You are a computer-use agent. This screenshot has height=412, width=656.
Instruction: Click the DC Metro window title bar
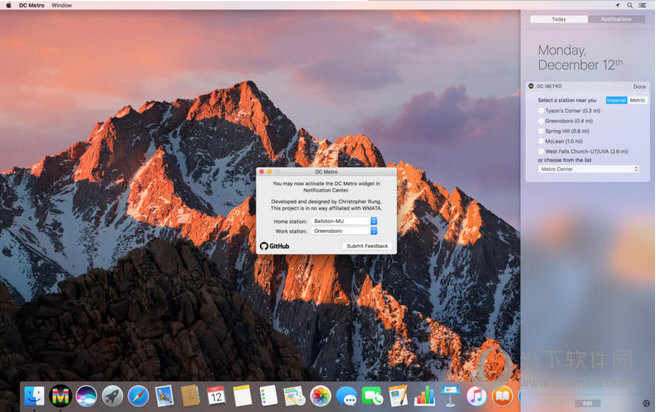tap(326, 172)
